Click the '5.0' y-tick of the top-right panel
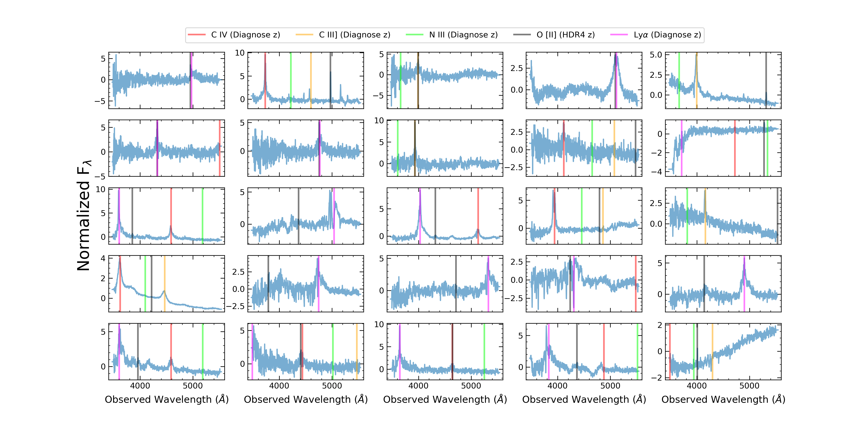This screenshot has width=868, height=434. [656, 55]
